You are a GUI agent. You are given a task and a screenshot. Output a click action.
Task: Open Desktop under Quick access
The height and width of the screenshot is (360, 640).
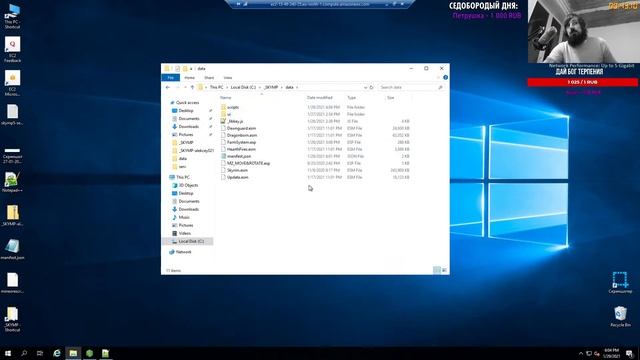coord(186,111)
